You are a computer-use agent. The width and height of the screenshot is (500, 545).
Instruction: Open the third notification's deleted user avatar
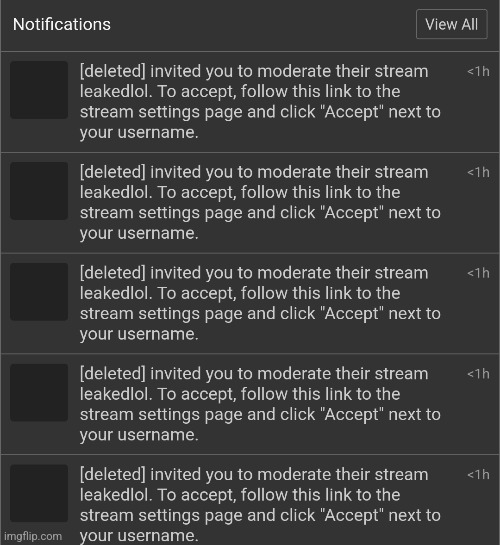click(39, 292)
